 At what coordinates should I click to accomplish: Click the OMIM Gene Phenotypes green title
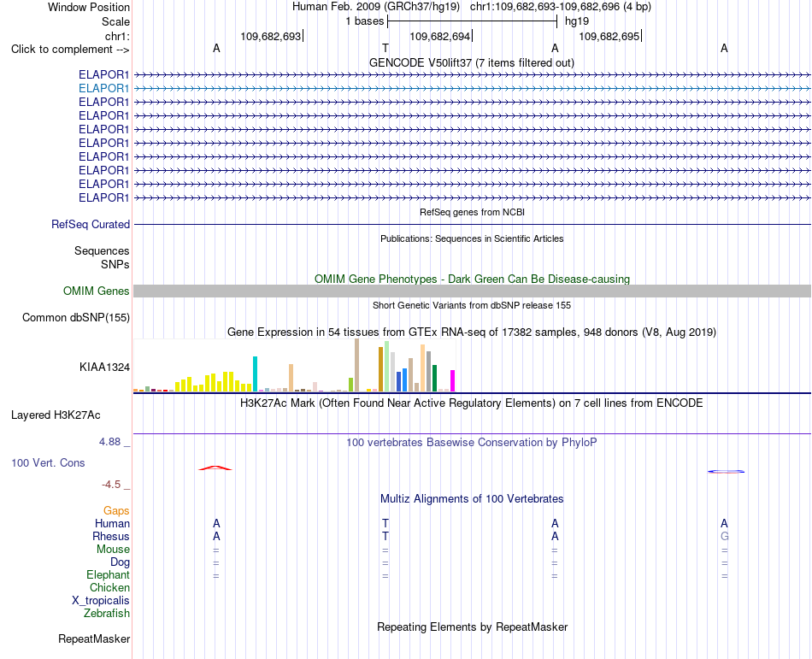click(473, 279)
